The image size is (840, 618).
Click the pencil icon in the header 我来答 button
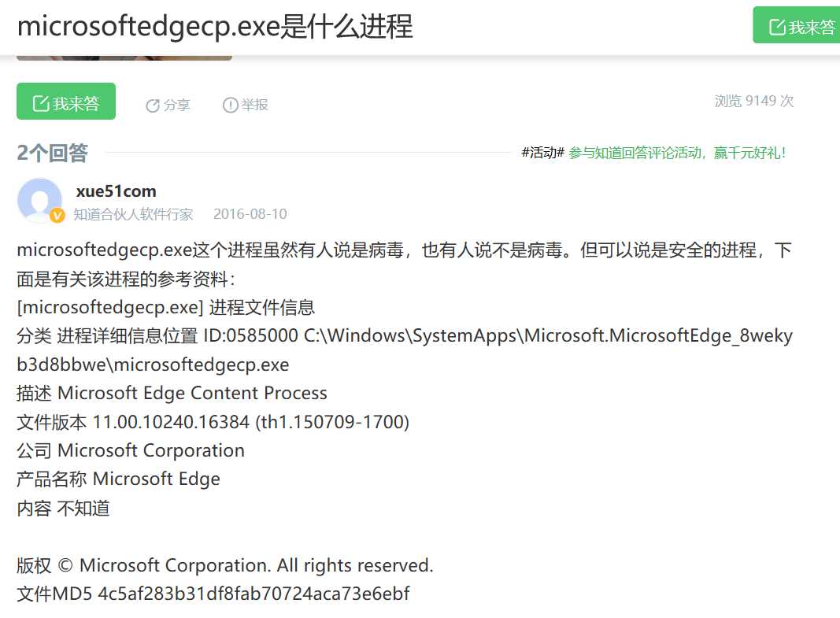pyautogui.click(x=777, y=27)
